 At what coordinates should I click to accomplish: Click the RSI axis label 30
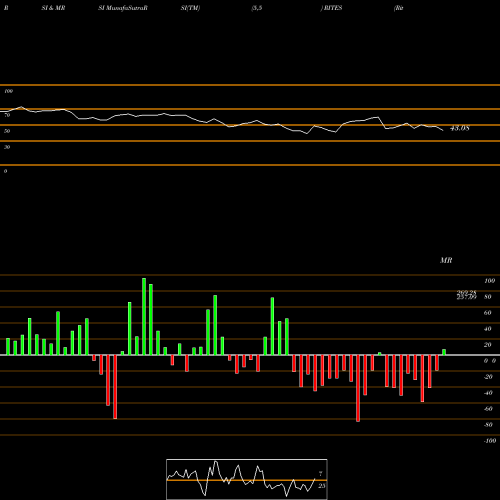(x=7, y=147)
